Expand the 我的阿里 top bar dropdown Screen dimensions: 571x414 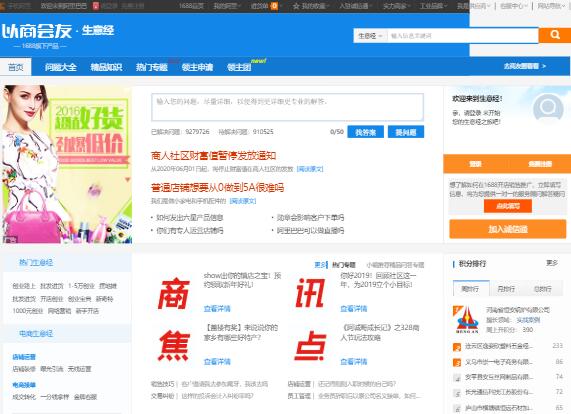pyautogui.click(x=228, y=6)
